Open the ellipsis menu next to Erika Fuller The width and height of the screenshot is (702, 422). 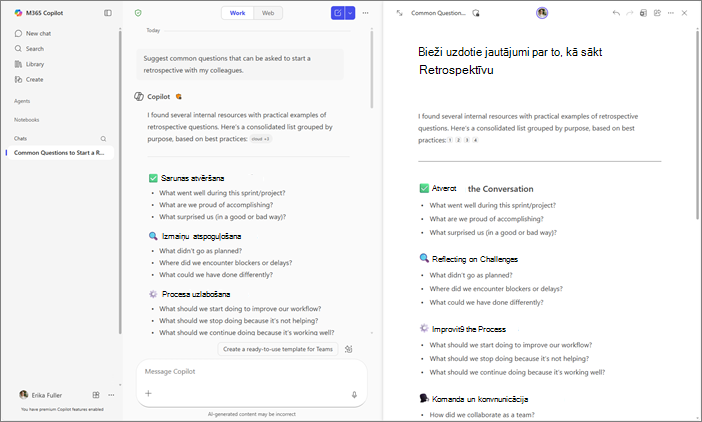point(111,395)
